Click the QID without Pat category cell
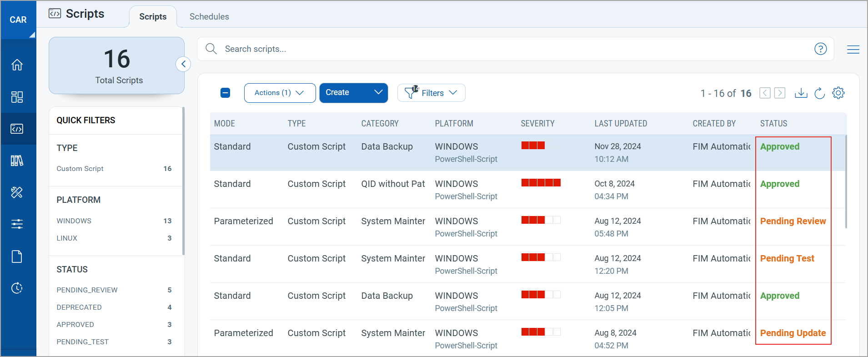The height and width of the screenshot is (357, 868). [393, 184]
